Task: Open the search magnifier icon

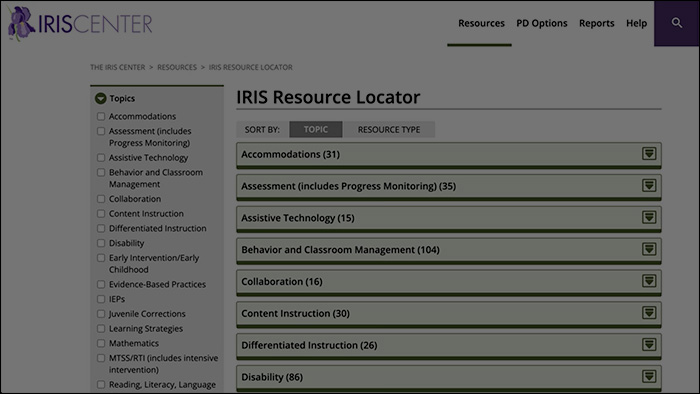Action: tap(677, 23)
